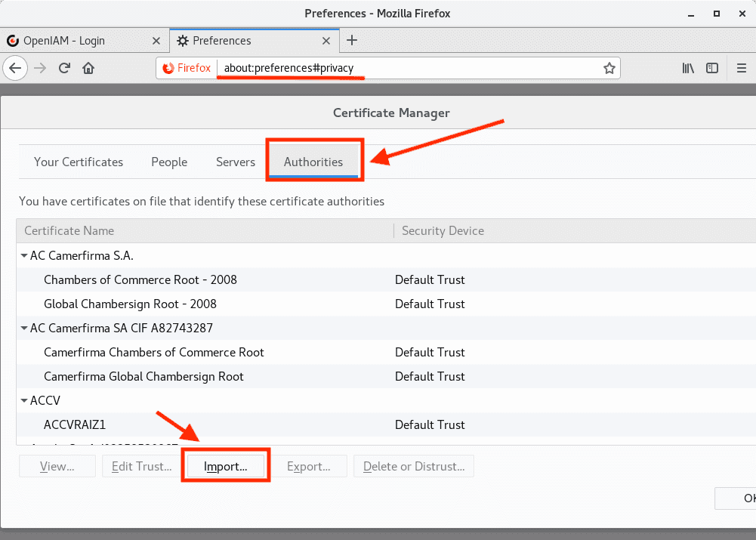756x540 pixels.
Task: Collapse the ACCV certificate group
Action: (x=24, y=401)
